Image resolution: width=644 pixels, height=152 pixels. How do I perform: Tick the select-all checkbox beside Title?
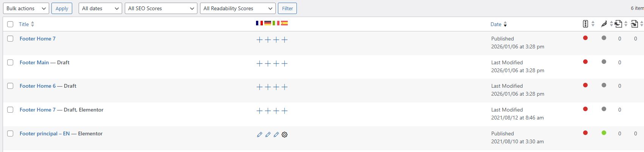(10, 24)
